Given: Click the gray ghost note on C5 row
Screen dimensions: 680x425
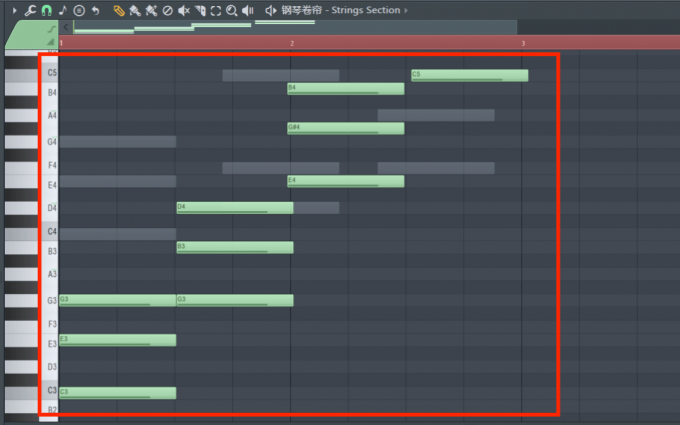Looking at the screenshot, I should coord(281,75).
